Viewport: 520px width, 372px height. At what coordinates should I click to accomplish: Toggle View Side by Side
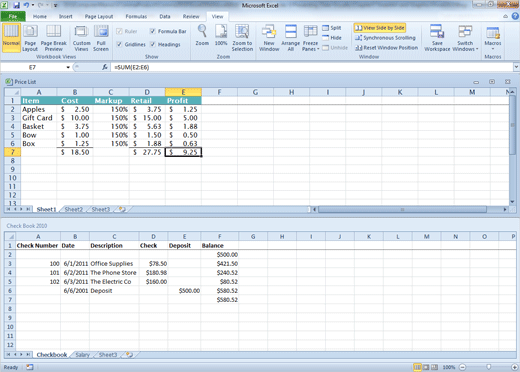click(380, 28)
